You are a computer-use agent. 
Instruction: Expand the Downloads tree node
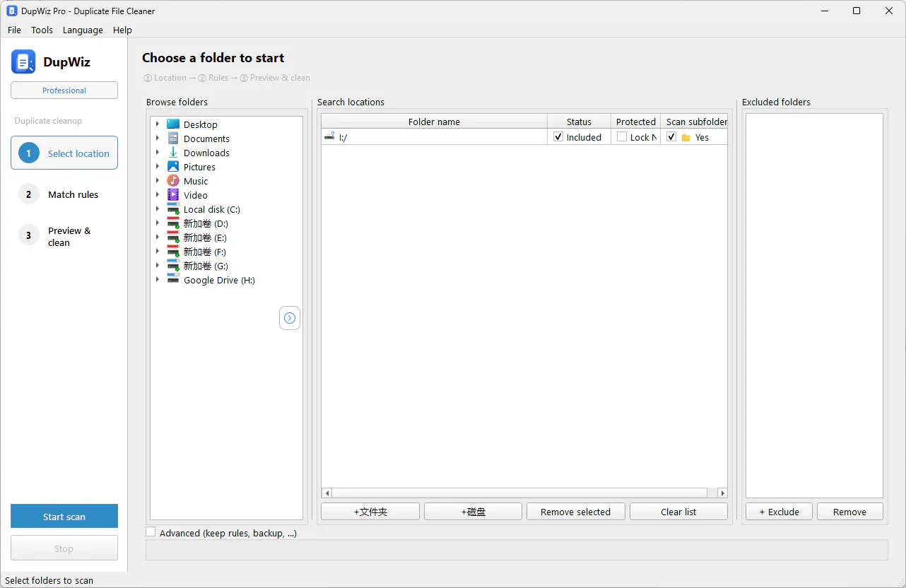(158, 153)
